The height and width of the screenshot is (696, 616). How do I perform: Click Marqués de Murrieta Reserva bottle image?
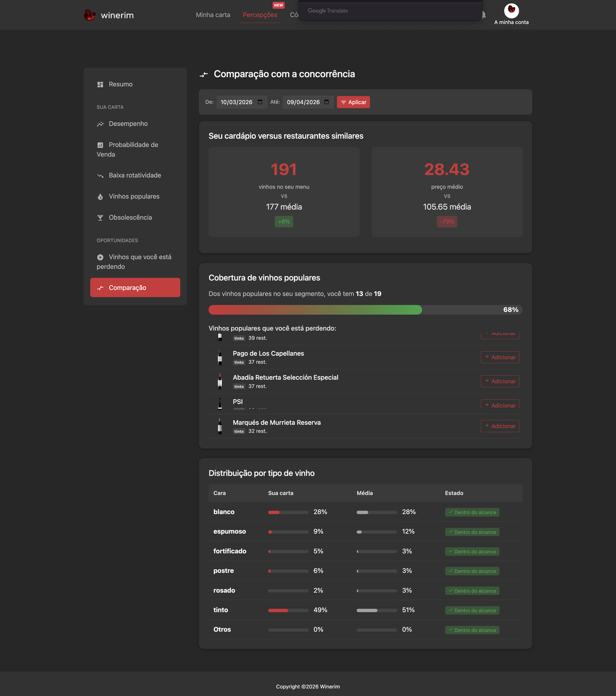(x=220, y=426)
